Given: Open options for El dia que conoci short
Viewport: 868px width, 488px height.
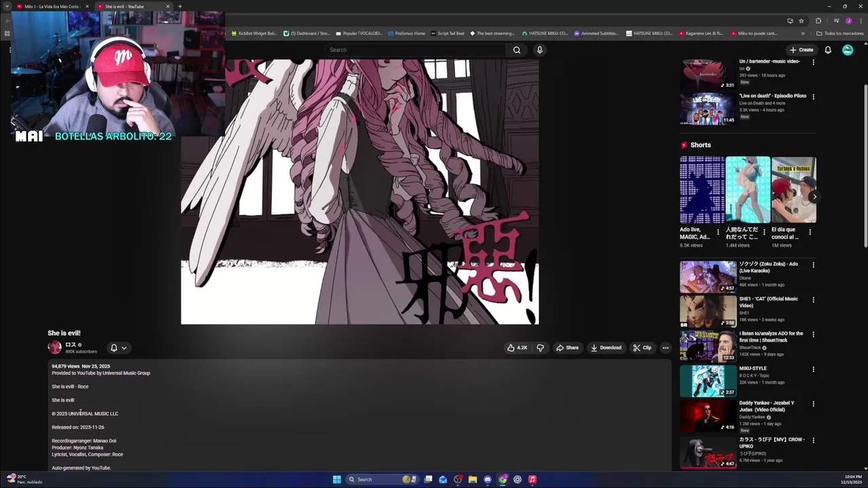Looking at the screenshot, I should (x=810, y=232).
